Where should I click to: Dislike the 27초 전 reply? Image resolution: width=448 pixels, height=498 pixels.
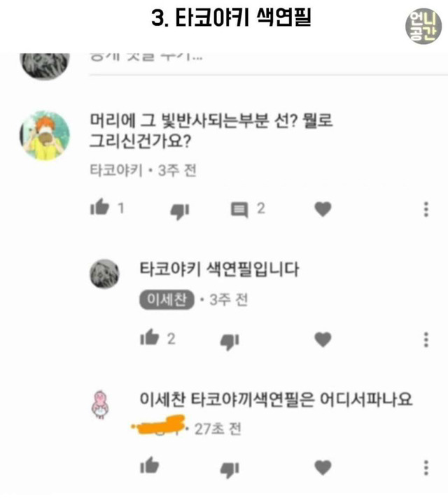click(230, 470)
